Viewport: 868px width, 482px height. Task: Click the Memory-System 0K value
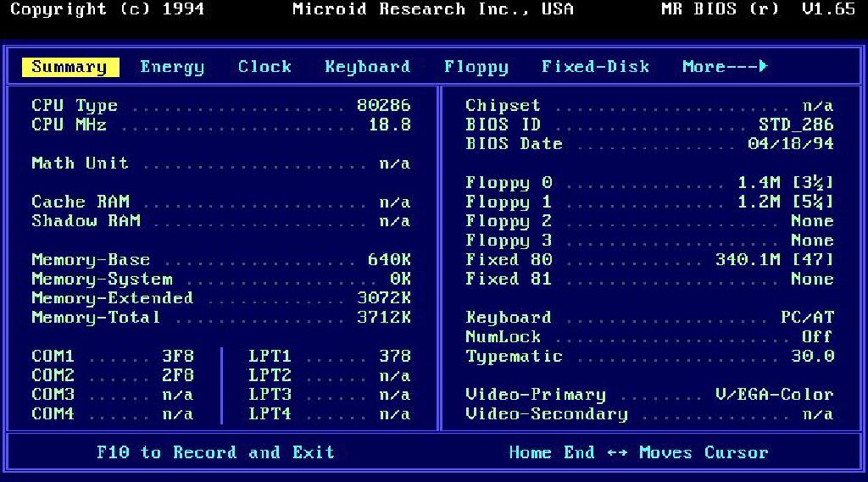click(400, 279)
